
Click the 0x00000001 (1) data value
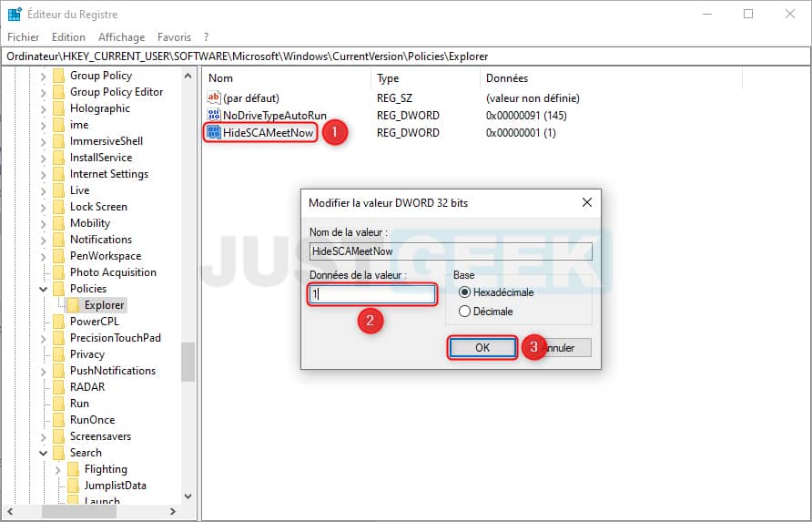(x=521, y=133)
